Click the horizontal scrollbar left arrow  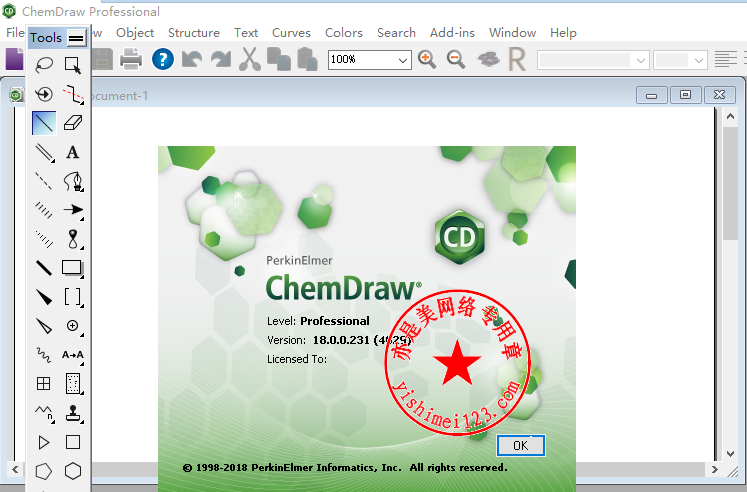click(x=15, y=470)
